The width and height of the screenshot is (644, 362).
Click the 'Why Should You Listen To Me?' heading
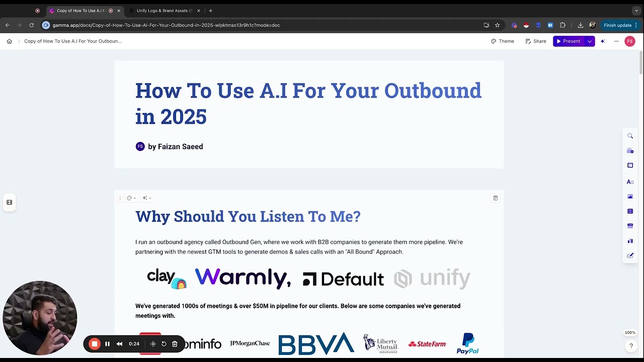coord(248,216)
